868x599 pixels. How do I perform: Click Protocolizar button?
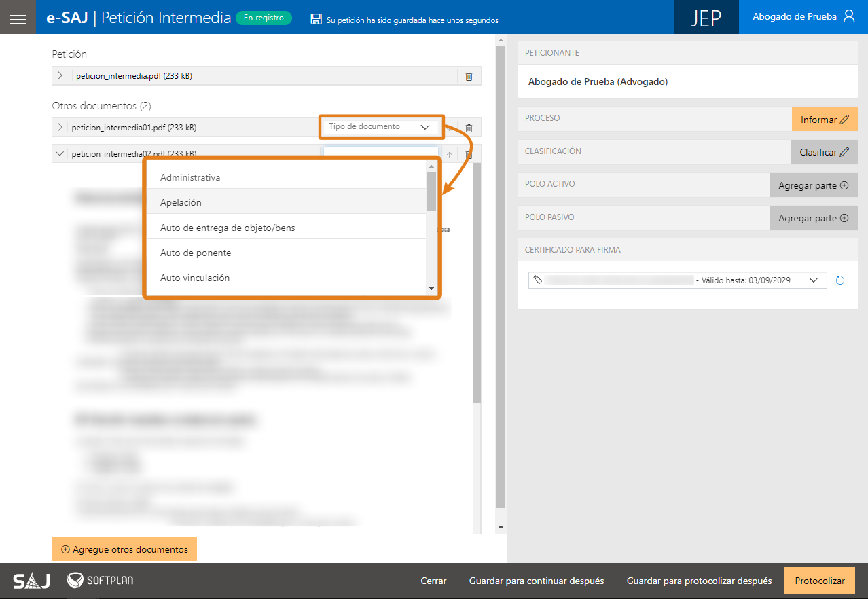pos(820,581)
